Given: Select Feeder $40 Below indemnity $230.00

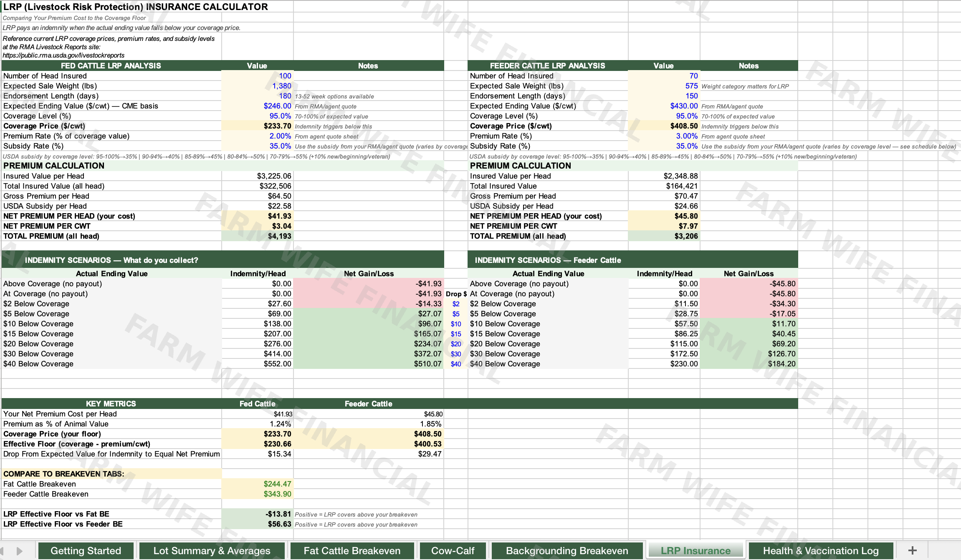Looking at the screenshot, I should coord(664,364).
